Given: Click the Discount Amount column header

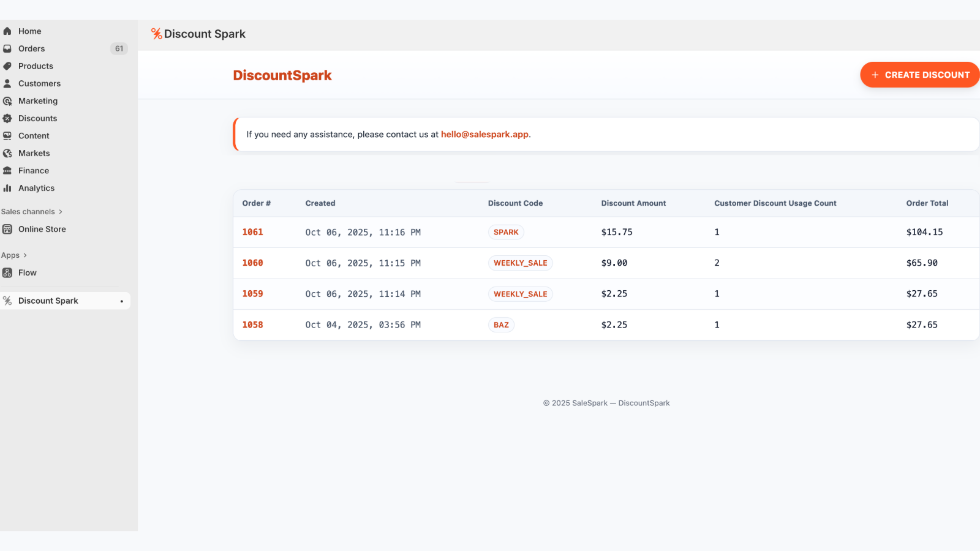Looking at the screenshot, I should tap(633, 203).
